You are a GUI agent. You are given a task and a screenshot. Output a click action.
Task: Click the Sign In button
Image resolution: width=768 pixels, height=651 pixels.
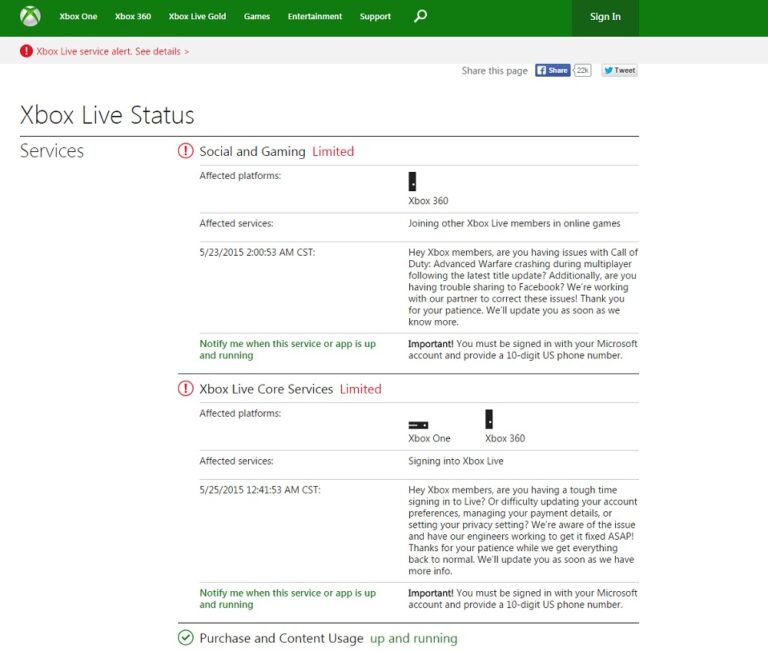[605, 18]
